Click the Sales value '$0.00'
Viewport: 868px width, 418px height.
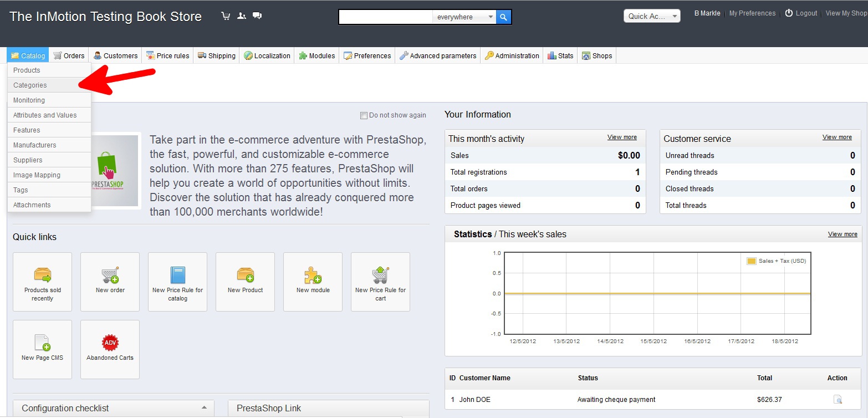coord(629,156)
